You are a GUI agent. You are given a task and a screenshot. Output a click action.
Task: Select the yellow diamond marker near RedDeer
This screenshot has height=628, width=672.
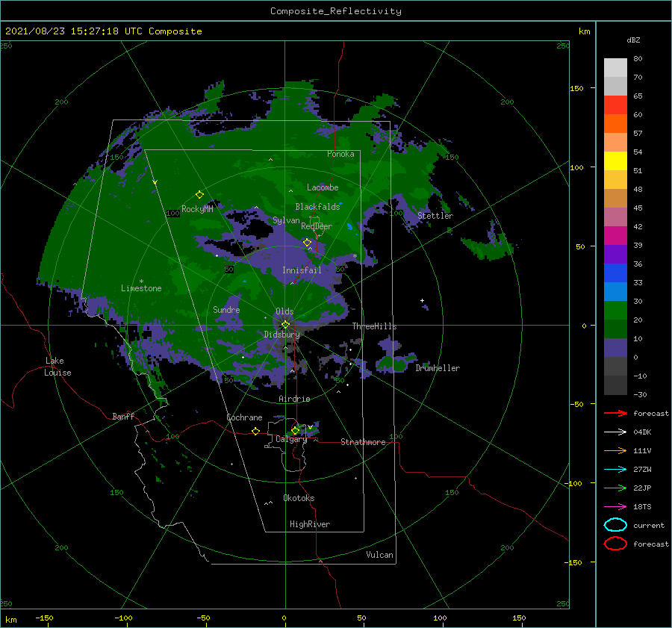(307, 243)
